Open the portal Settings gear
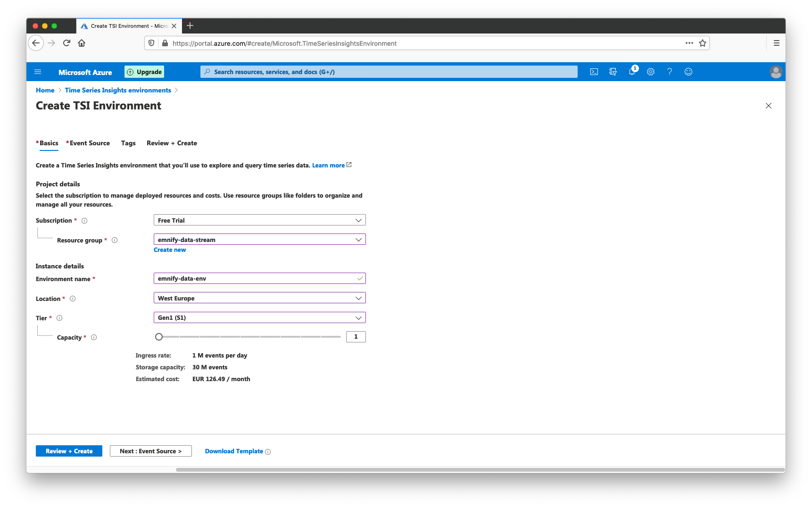Image resolution: width=812 pixels, height=508 pixels. (651, 72)
